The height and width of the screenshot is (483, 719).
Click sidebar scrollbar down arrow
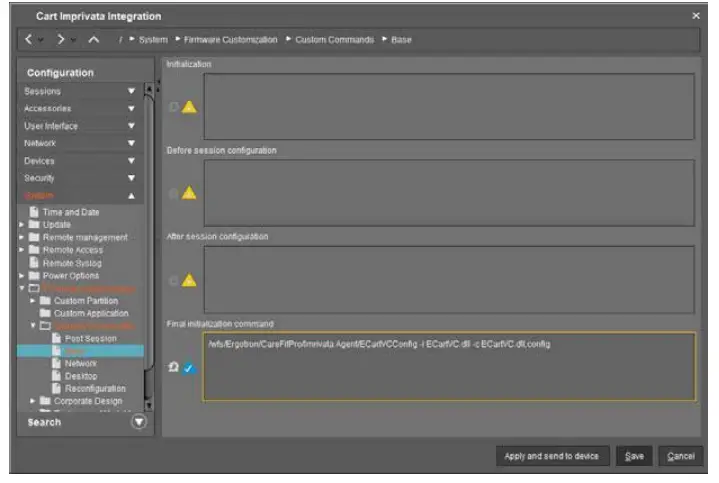[149, 405]
